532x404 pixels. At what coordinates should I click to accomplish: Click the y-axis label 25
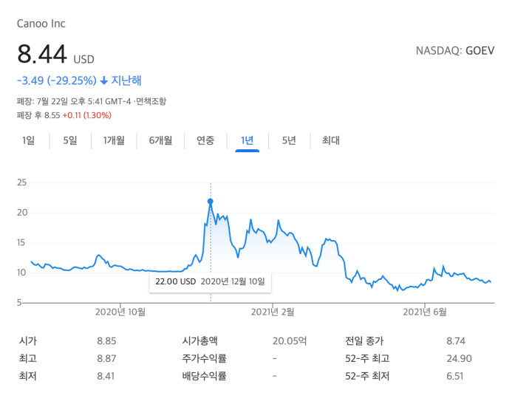click(x=21, y=182)
